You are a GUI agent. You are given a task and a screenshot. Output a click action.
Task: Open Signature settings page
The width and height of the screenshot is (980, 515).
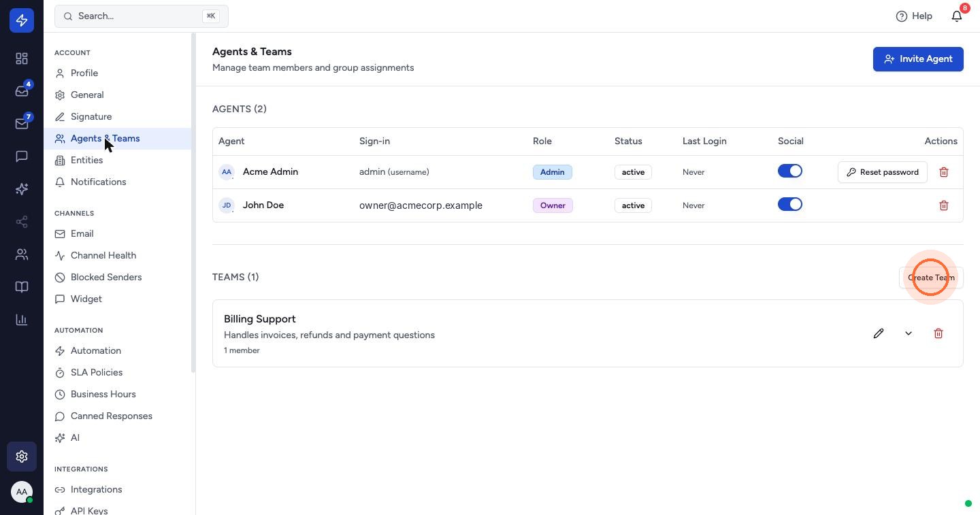[x=118, y=117]
